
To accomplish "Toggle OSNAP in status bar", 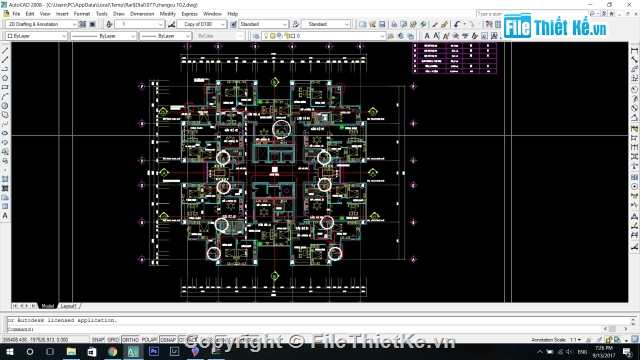I will pos(168,340).
